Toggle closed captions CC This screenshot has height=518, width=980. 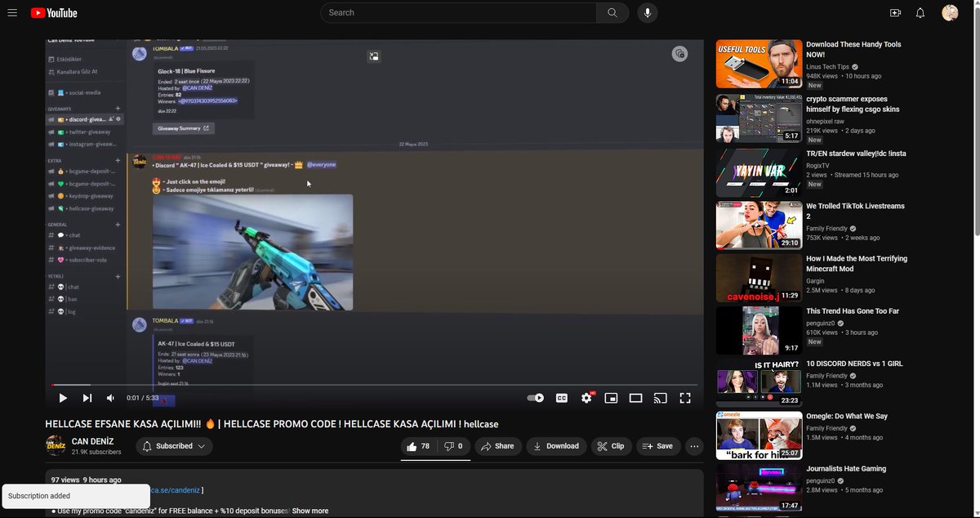pos(562,398)
